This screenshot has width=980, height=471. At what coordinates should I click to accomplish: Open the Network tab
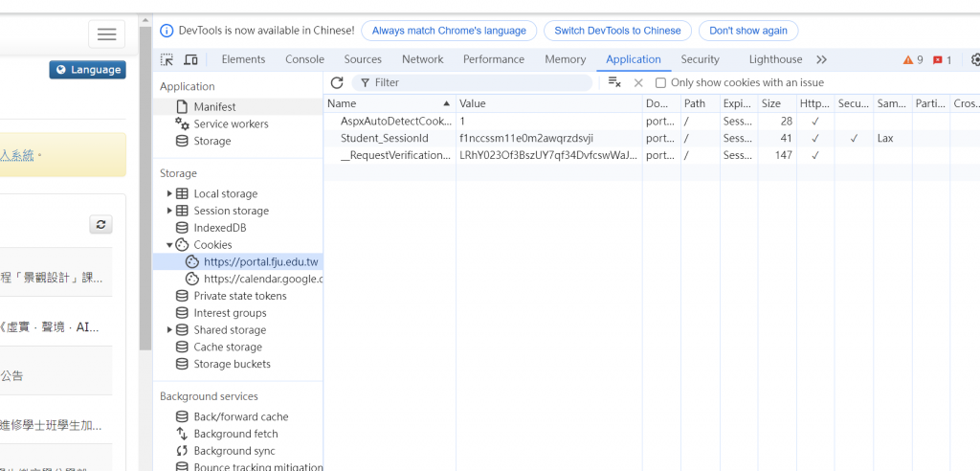[x=422, y=59]
